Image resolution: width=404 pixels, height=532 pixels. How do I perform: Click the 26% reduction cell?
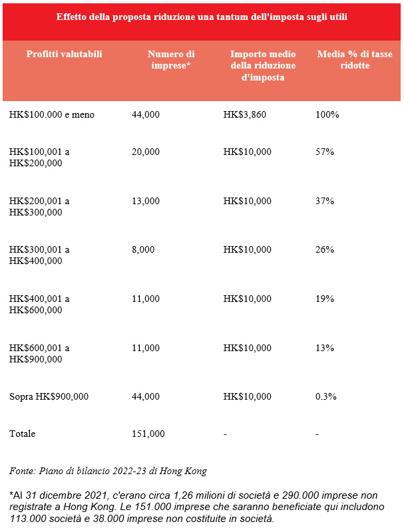pyautogui.click(x=325, y=250)
